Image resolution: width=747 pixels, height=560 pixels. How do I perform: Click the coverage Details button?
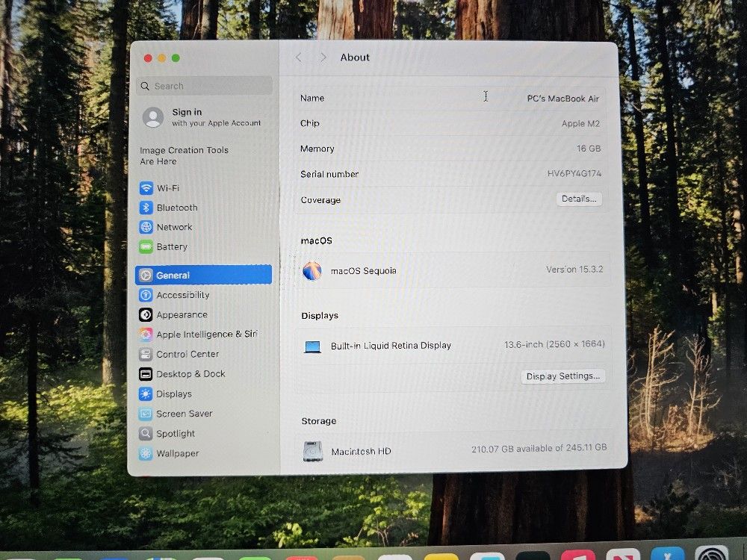(x=579, y=199)
